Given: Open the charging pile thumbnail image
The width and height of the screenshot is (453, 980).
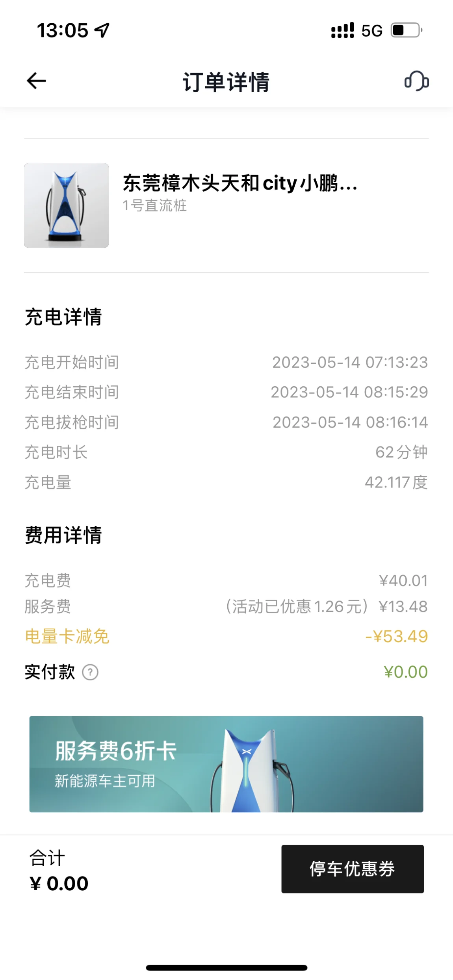Looking at the screenshot, I should click(x=66, y=206).
